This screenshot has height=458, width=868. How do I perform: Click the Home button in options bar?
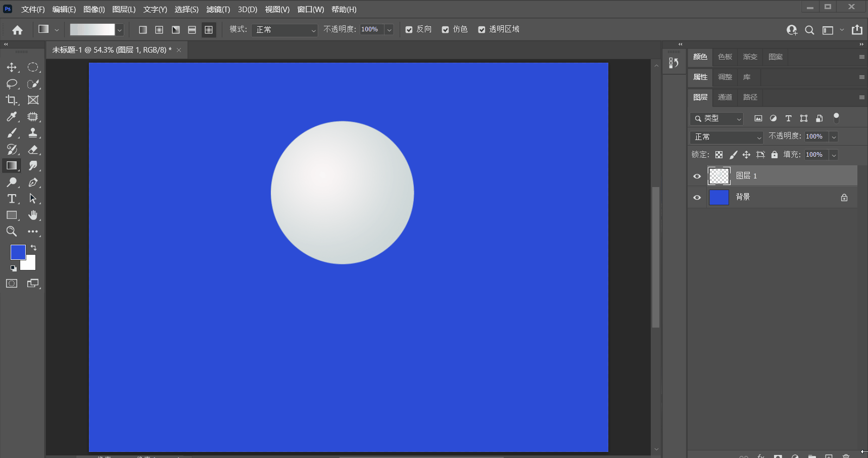17,30
